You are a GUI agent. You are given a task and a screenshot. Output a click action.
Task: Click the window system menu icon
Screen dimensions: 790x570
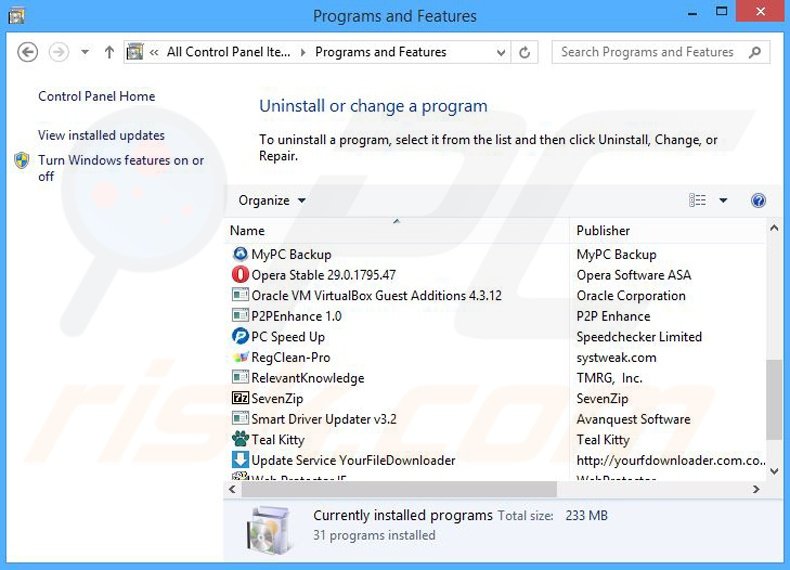pos(16,16)
